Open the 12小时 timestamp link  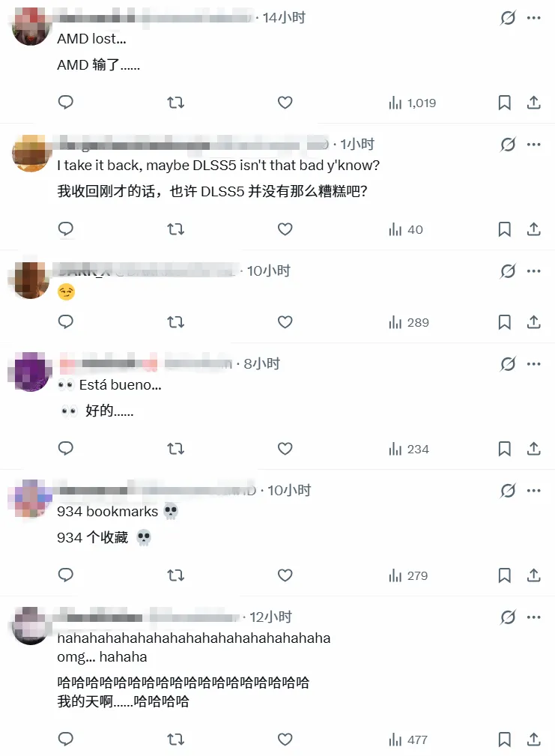click(270, 617)
